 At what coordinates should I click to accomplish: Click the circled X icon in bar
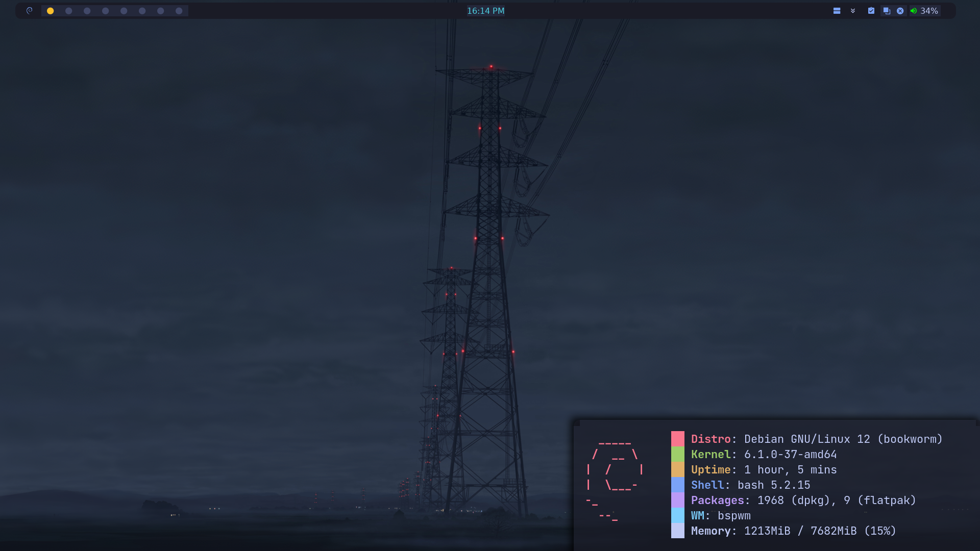pyautogui.click(x=900, y=11)
